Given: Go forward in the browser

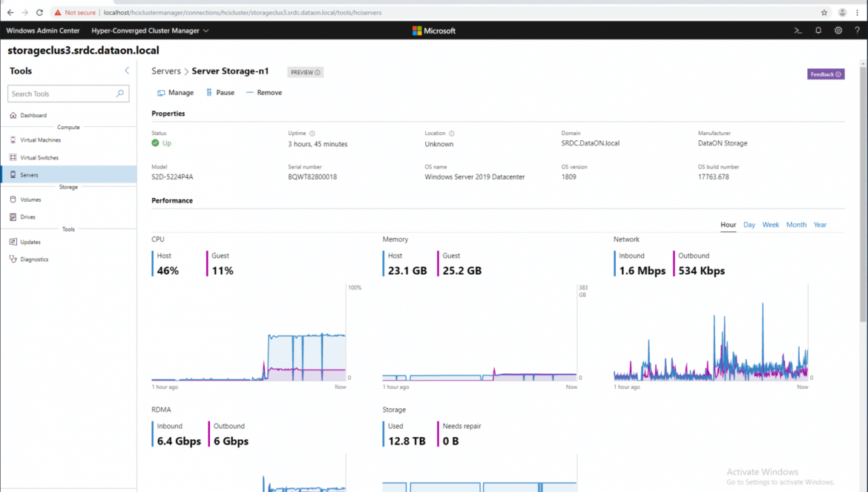Looking at the screenshot, I should (25, 12).
